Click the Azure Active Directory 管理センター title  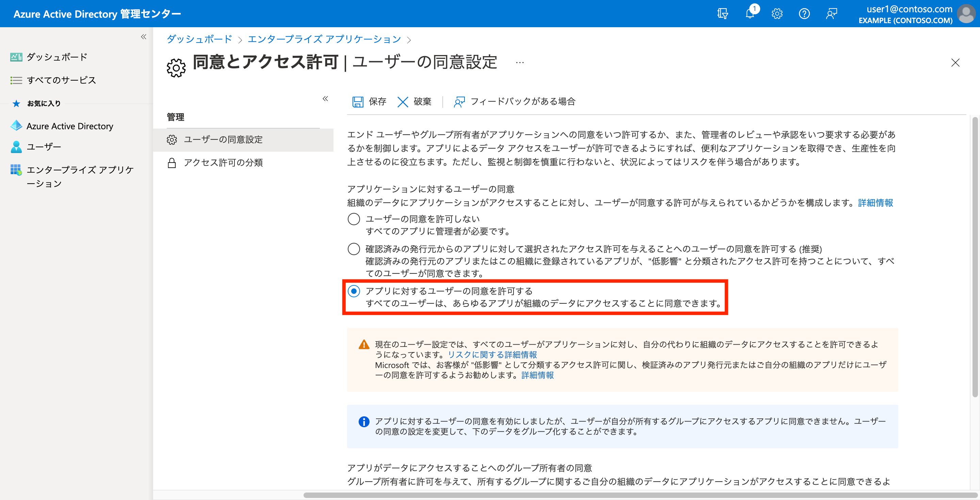click(97, 14)
